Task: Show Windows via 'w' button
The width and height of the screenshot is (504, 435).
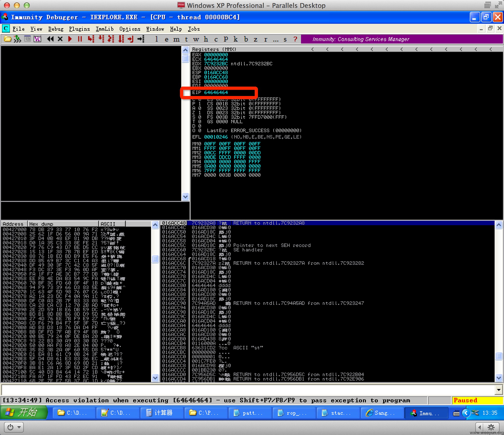Action: (196, 39)
